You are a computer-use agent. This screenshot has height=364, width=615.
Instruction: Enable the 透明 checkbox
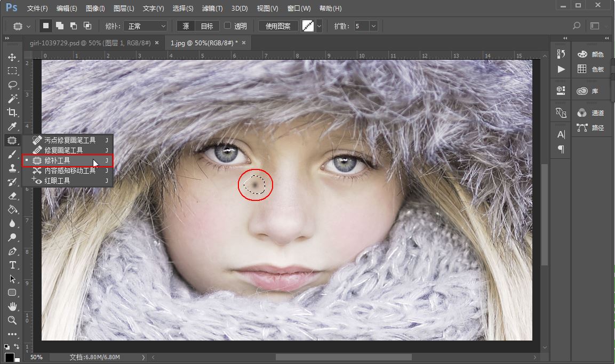click(x=228, y=26)
